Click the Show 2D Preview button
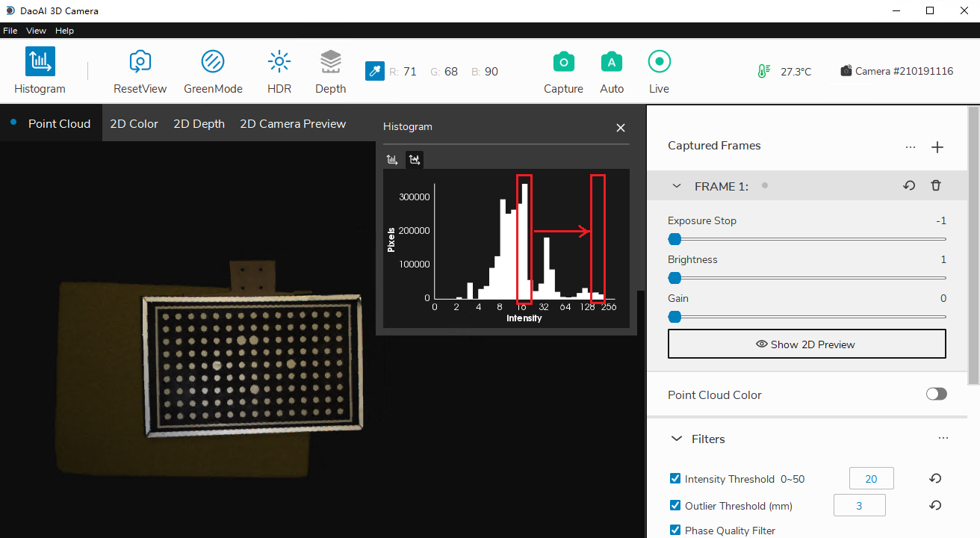Image resolution: width=980 pixels, height=538 pixels. (806, 344)
